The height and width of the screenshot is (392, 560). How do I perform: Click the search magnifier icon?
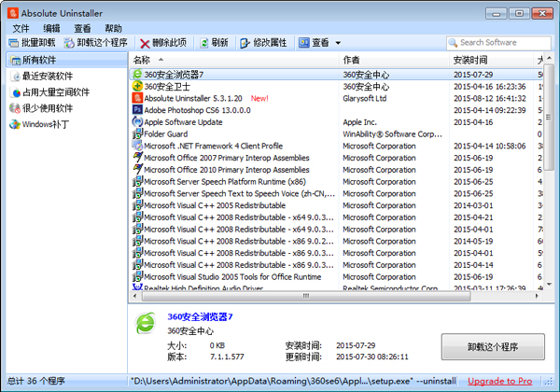[x=453, y=43]
